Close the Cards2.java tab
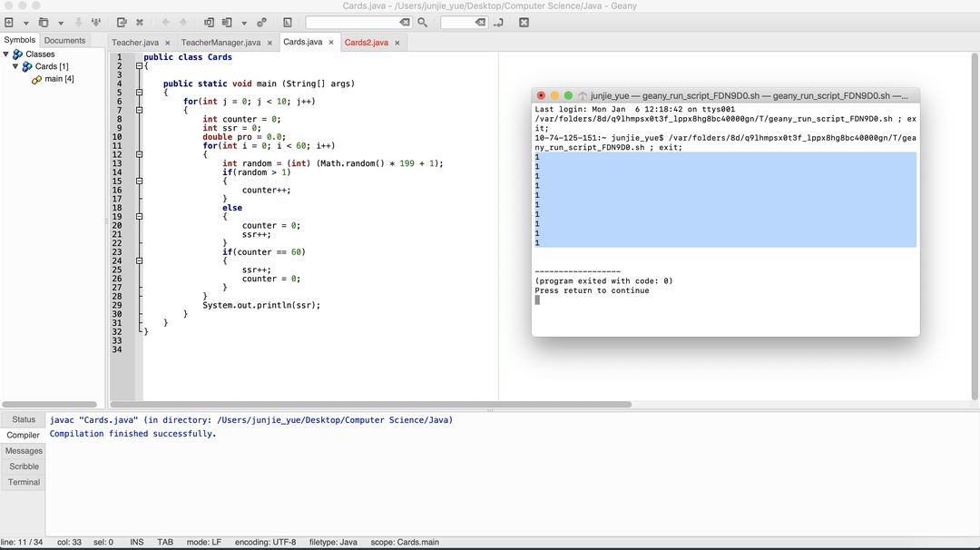Screen dimensions: 980x550 [397, 44]
